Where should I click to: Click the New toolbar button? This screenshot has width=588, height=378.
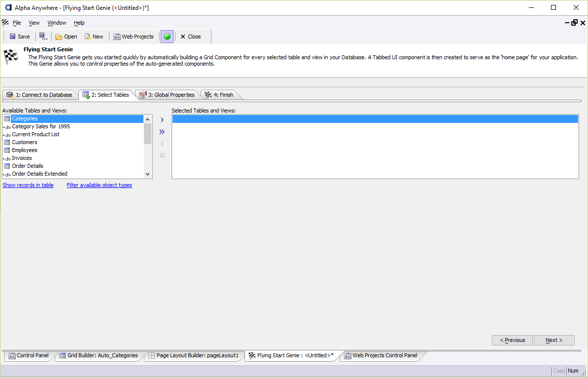tap(94, 37)
